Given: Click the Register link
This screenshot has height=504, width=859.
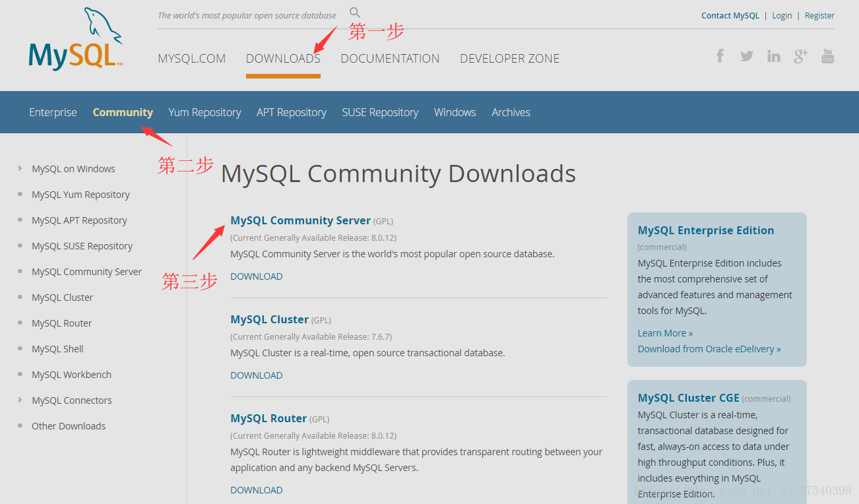Looking at the screenshot, I should coord(819,15).
